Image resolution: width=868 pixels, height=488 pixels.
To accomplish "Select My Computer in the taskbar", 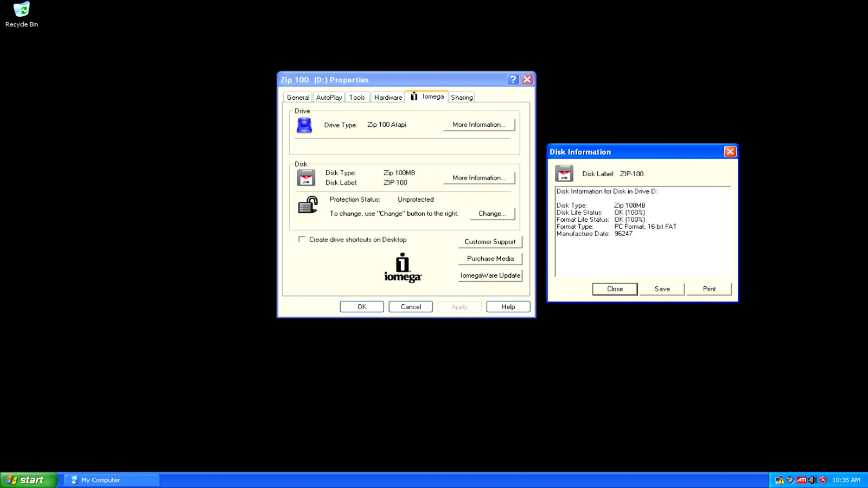I will click(112, 480).
